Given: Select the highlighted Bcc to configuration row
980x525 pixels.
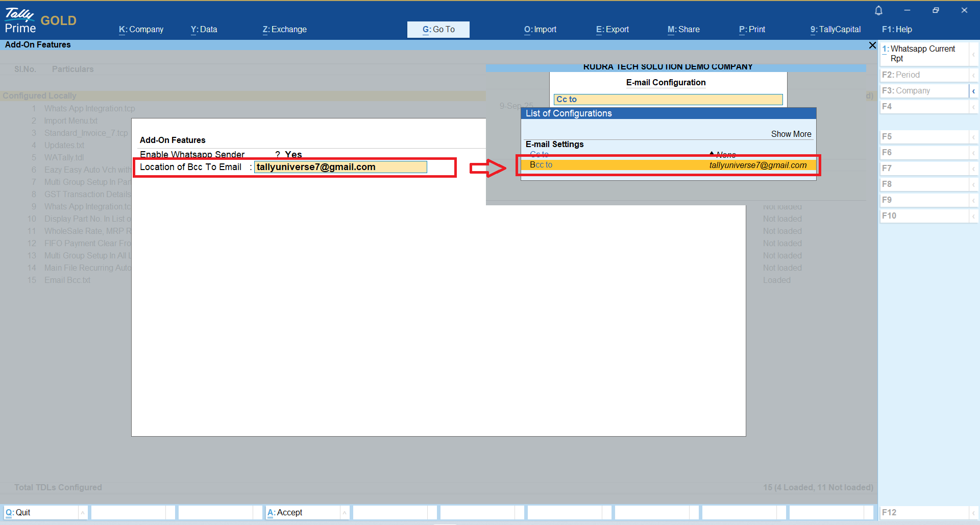Looking at the screenshot, I should (x=668, y=165).
